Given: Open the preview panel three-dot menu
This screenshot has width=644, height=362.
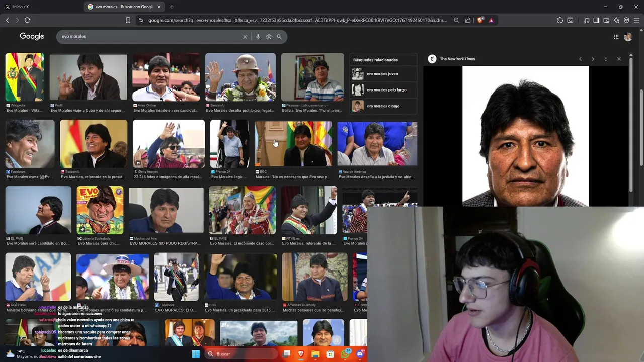Looking at the screenshot, I should tap(606, 59).
